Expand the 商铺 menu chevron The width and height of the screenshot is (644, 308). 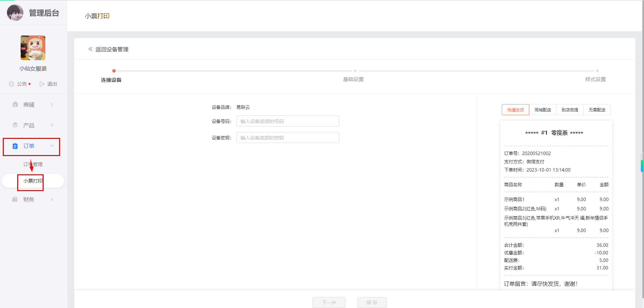[52, 104]
